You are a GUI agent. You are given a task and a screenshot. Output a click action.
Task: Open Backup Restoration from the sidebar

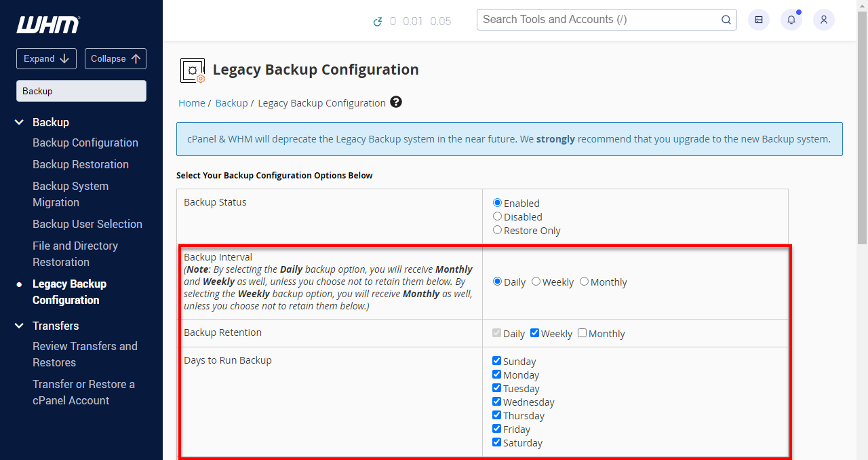click(x=80, y=164)
